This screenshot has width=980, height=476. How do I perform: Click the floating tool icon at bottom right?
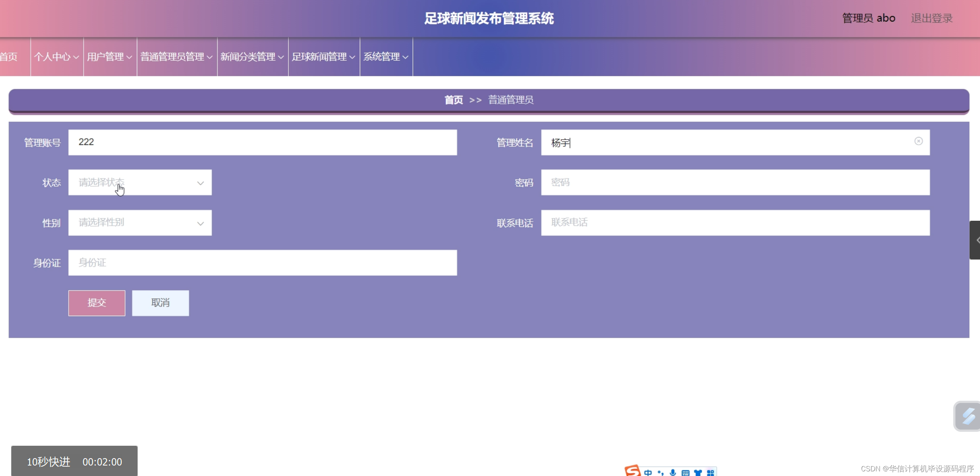(x=968, y=416)
